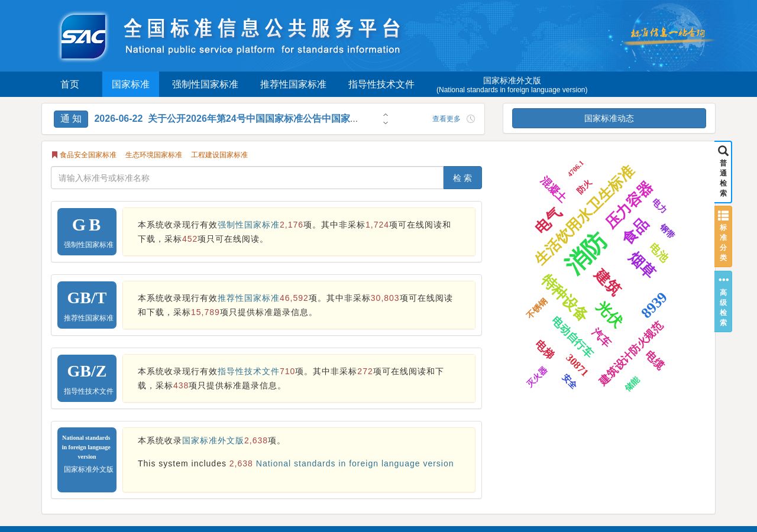
Task: Open 推荐性国家标准 navigation item
Action: 293,85
